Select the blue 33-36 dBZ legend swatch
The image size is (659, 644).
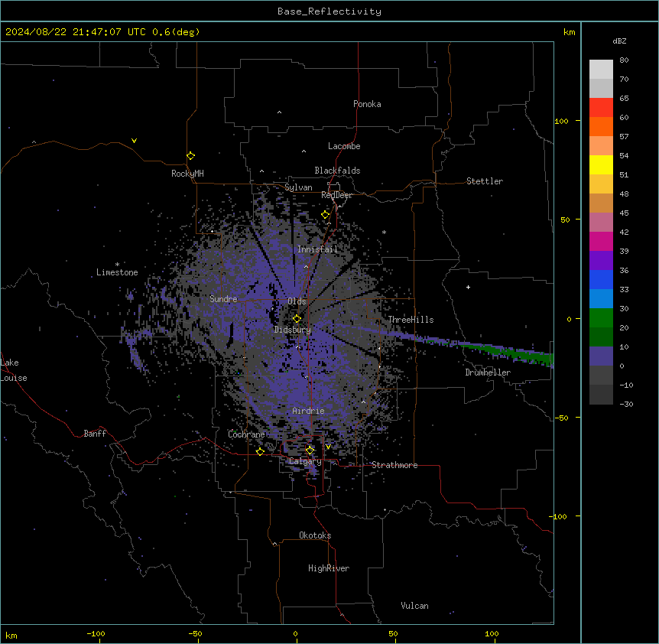point(601,279)
